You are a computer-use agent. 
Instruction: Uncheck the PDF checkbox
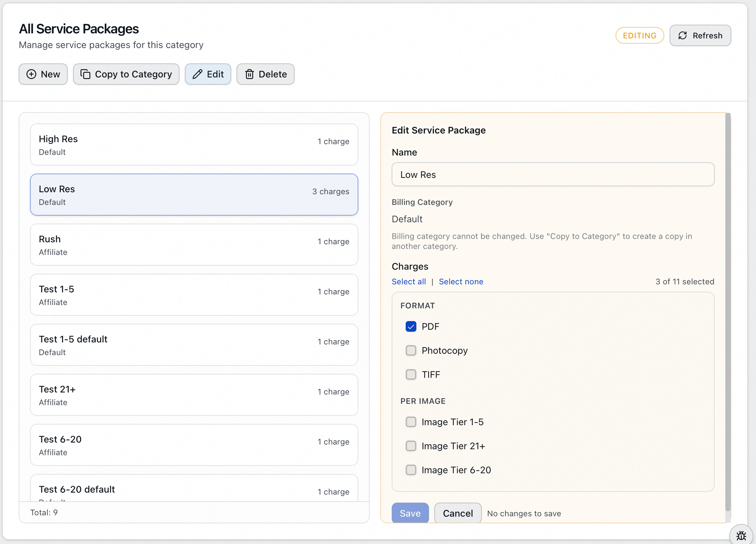411,326
